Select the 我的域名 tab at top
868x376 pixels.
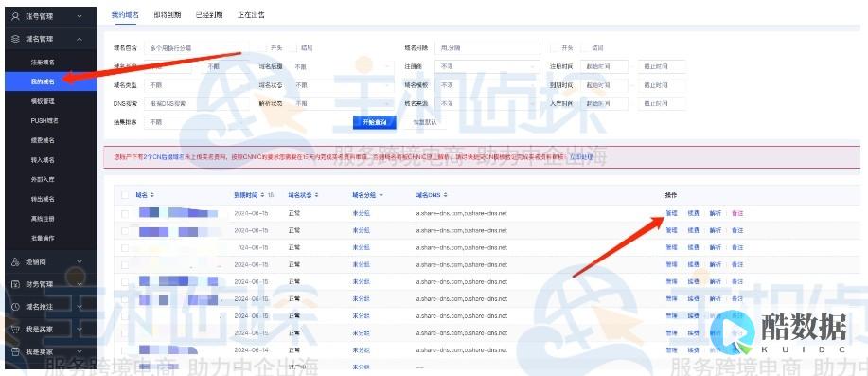point(125,15)
